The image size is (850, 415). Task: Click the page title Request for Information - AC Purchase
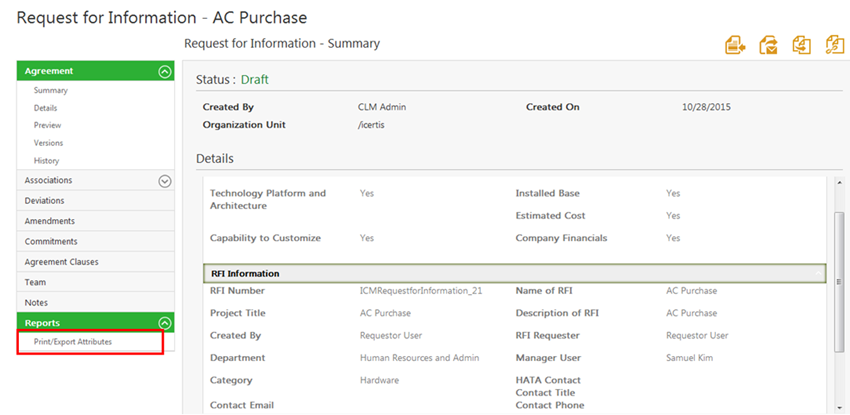(x=162, y=17)
